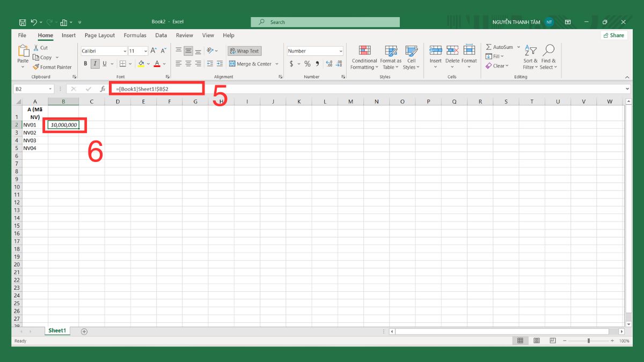
Task: Switch to Normal view in status bar
Action: [x=520, y=341]
